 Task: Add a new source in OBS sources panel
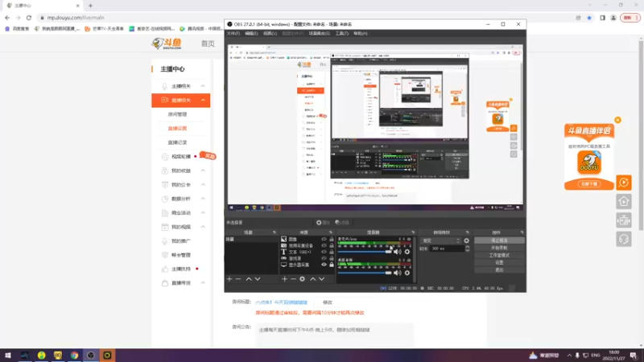(284, 279)
